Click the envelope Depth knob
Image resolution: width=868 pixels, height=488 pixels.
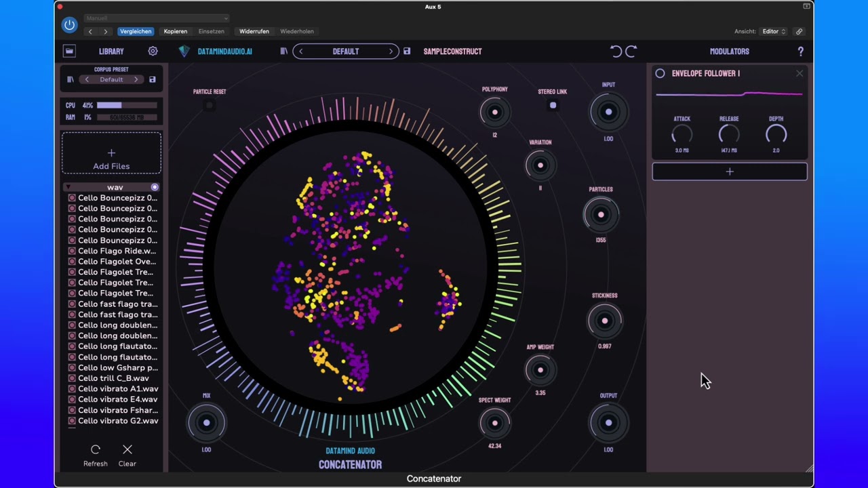(x=776, y=134)
